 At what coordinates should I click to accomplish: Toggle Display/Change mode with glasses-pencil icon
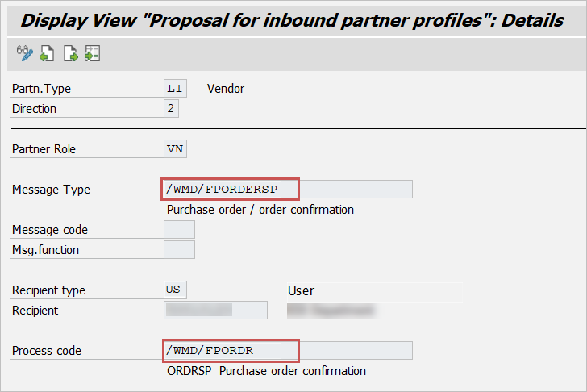[x=23, y=55]
